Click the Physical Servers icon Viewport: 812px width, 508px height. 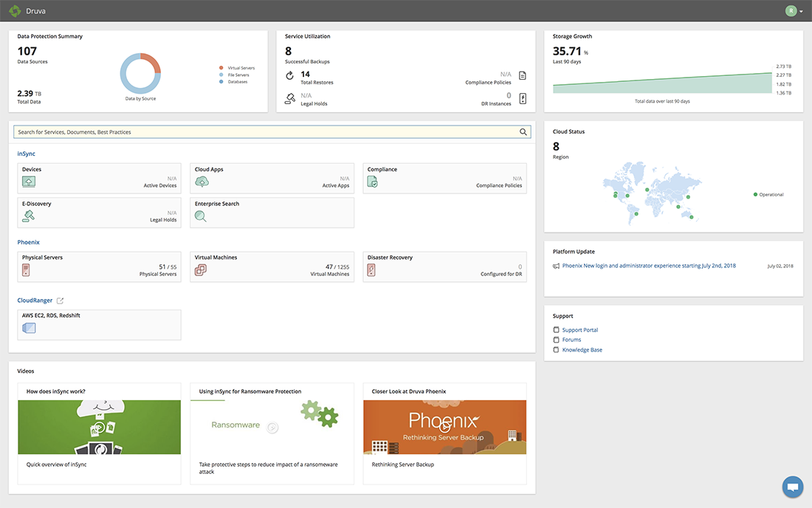point(25,270)
